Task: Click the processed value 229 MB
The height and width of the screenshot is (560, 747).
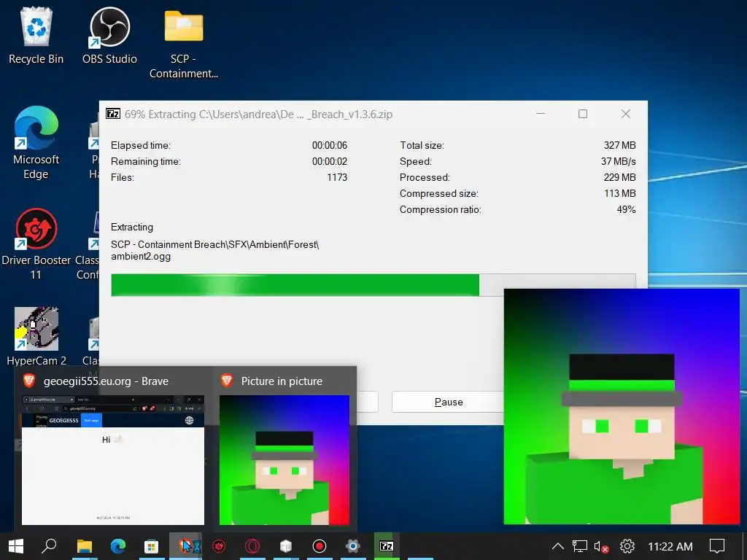Action: point(619,178)
